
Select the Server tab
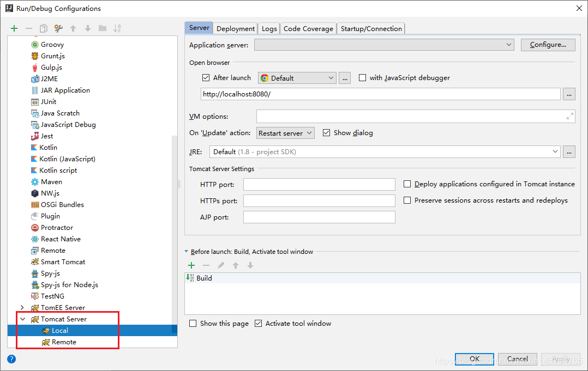[199, 28]
